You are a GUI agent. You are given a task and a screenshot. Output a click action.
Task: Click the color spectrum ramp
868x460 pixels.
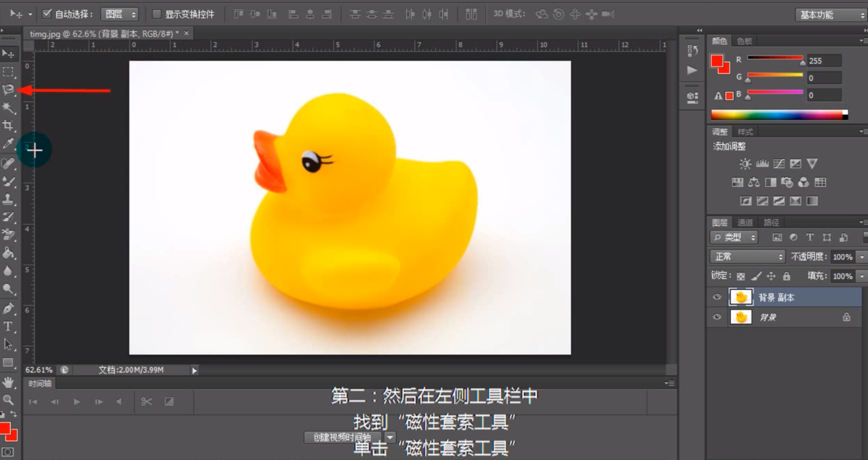tap(779, 114)
